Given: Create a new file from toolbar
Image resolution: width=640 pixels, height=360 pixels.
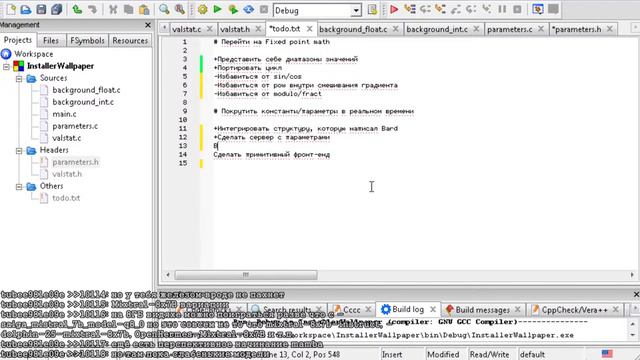Looking at the screenshot, I should point(11,9).
